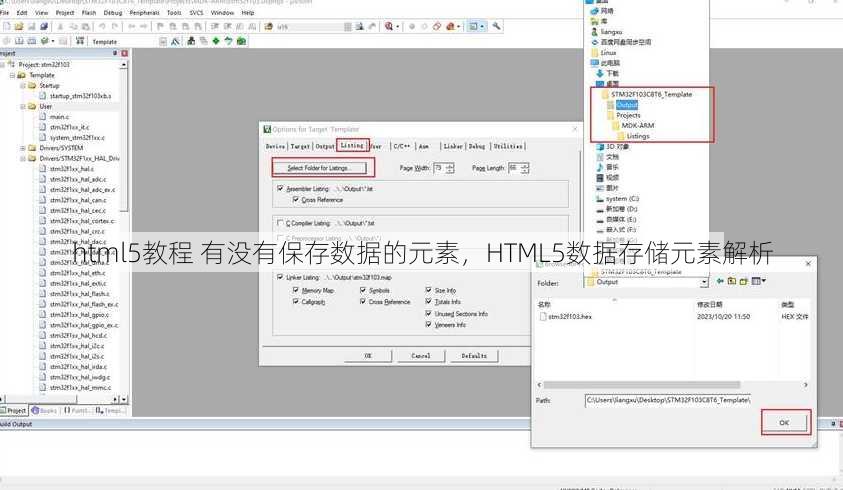Open the Peripherals menu
The height and width of the screenshot is (490, 843).
pos(145,12)
